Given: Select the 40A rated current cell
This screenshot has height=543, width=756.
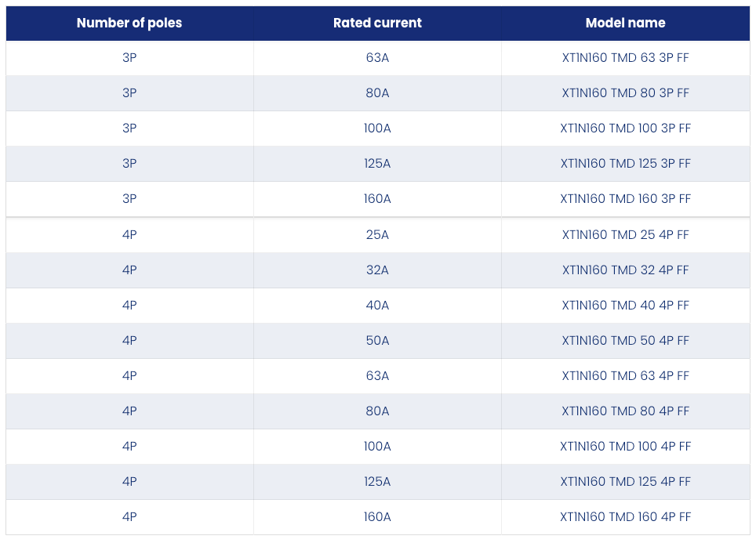Looking at the screenshot, I should (377, 305).
